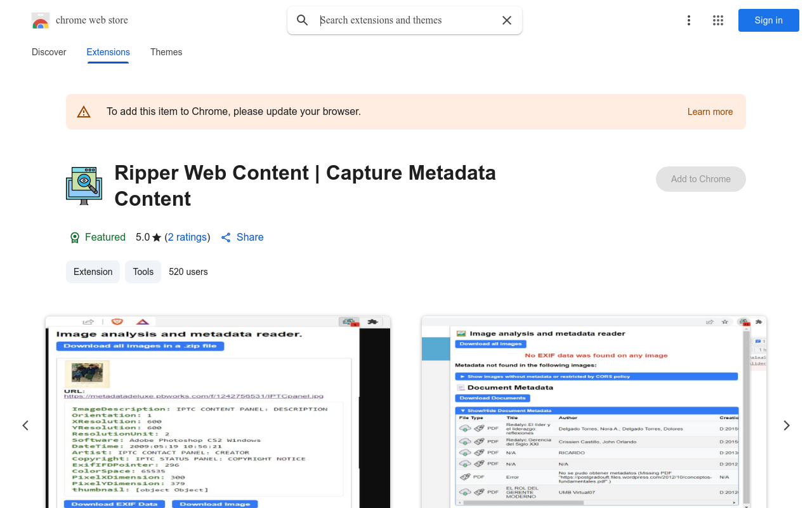Click the extension title heading
Image resolution: width=812 pixels, height=508 pixels.
click(x=305, y=185)
